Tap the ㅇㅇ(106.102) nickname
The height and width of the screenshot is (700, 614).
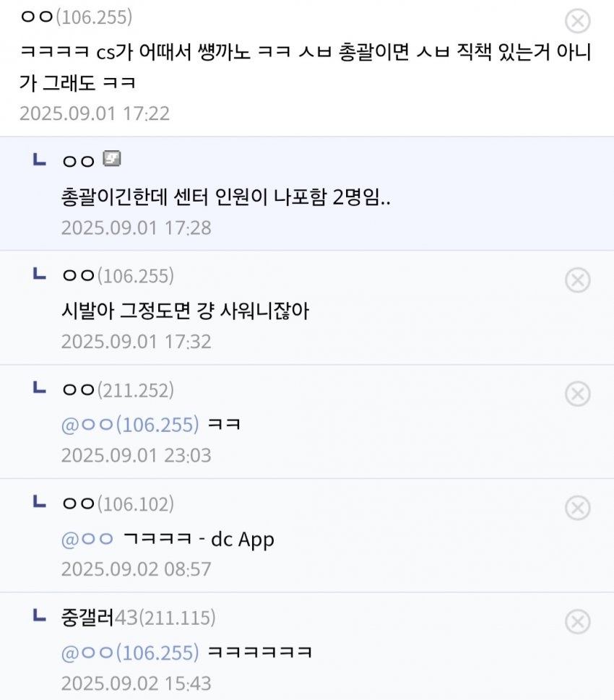click(118, 504)
